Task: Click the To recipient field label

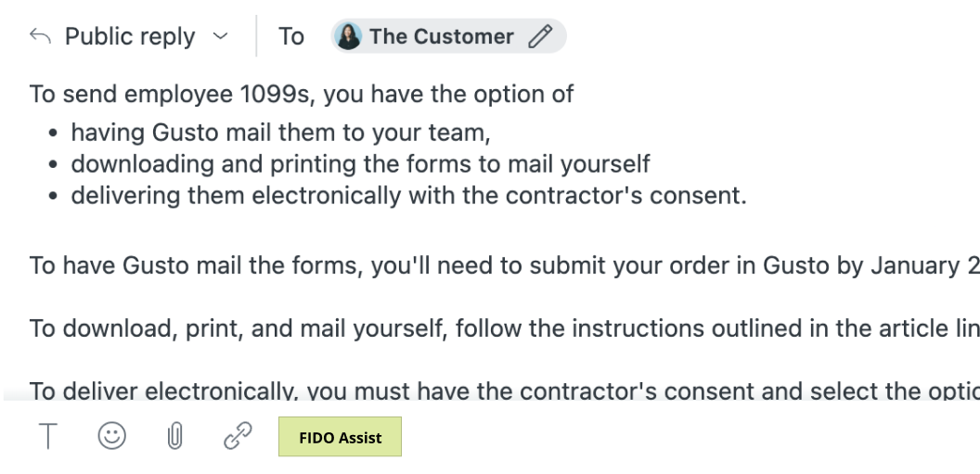Action: [x=291, y=36]
